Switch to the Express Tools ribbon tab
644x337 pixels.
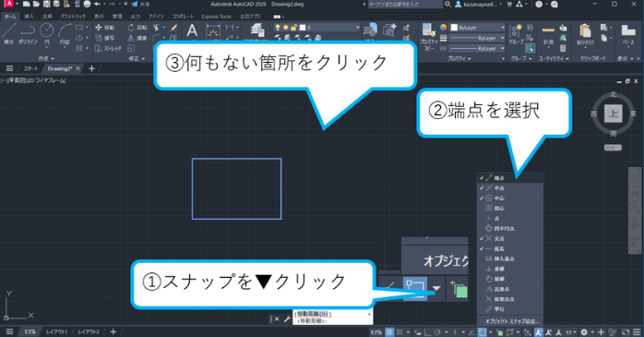[x=216, y=17]
